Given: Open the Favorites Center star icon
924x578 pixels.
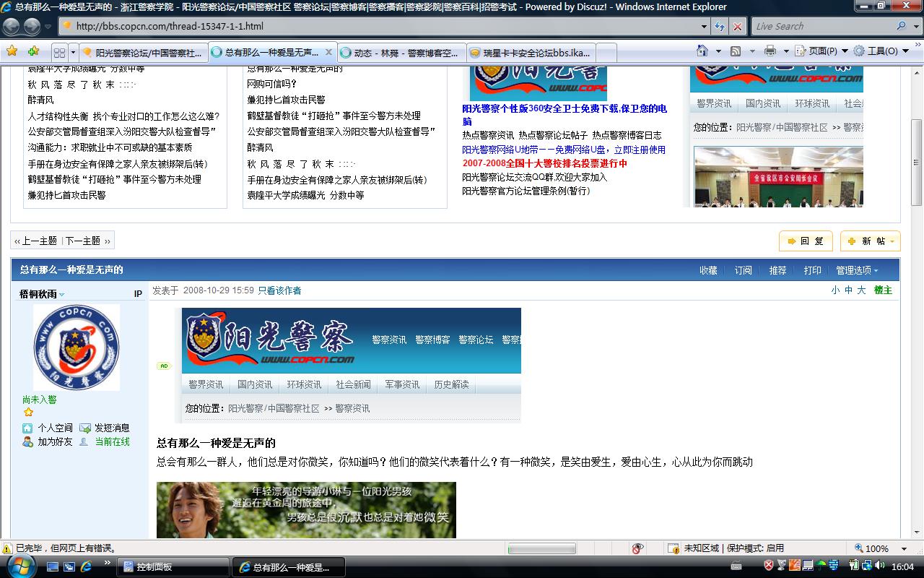Looking at the screenshot, I should click(12, 51).
